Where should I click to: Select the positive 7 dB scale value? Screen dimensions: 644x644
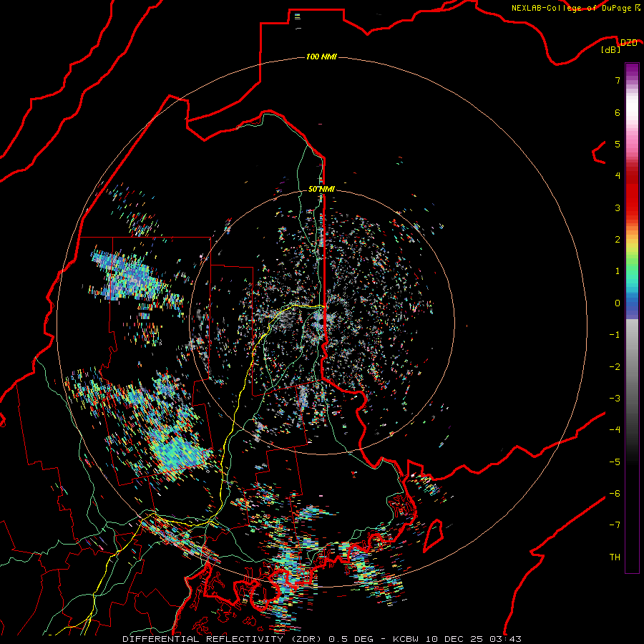[618, 80]
